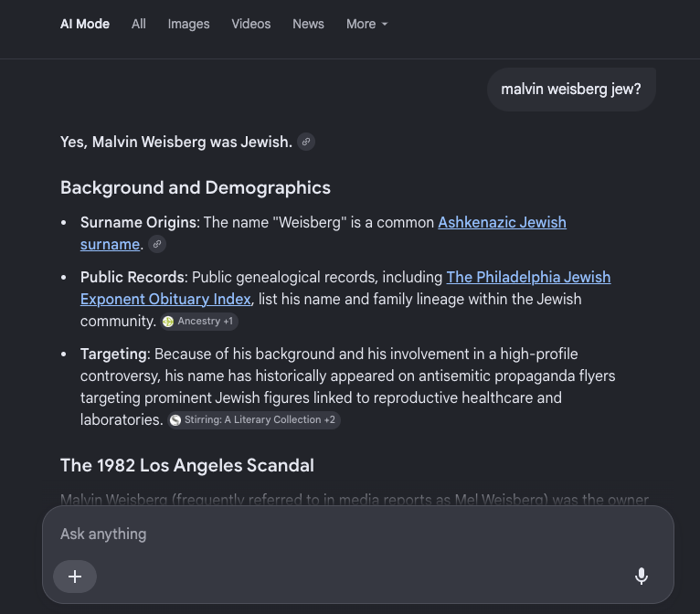
Task: Click the 'malvin weisberg jew?' query bubble
Action: [x=571, y=90]
